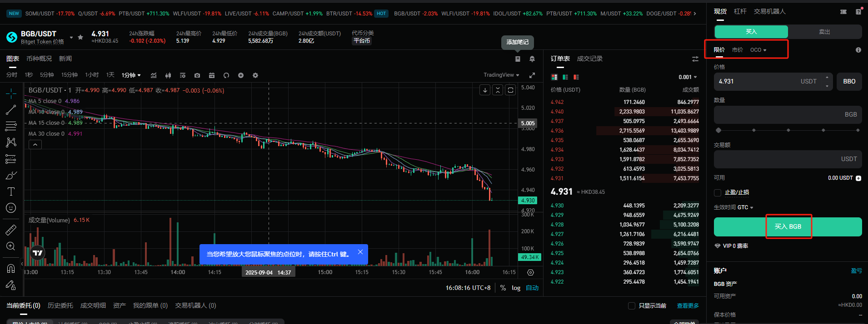Toggle chart scroll-to-latest arrow button
Image resolution: width=868 pixels, height=324 pixels.
(485, 90)
